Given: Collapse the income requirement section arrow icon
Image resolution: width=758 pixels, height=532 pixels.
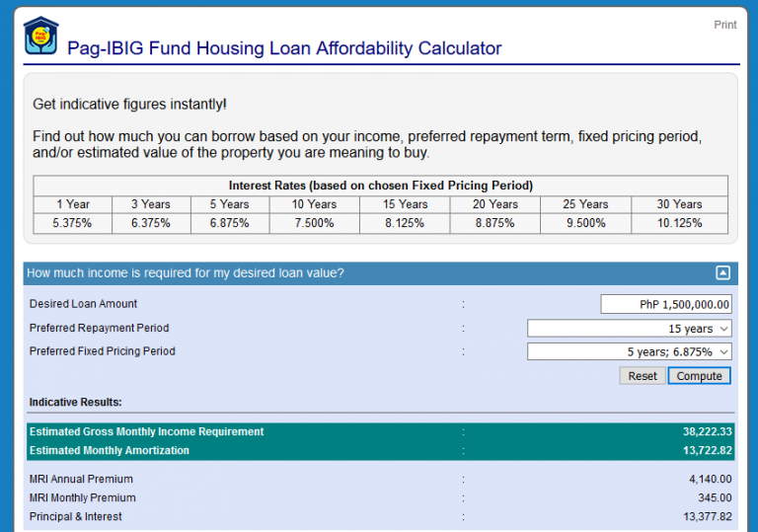Looking at the screenshot, I should 722,272.
